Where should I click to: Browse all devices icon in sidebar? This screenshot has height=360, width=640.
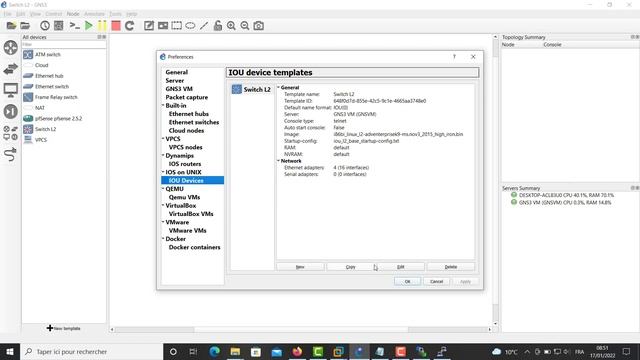(11, 133)
